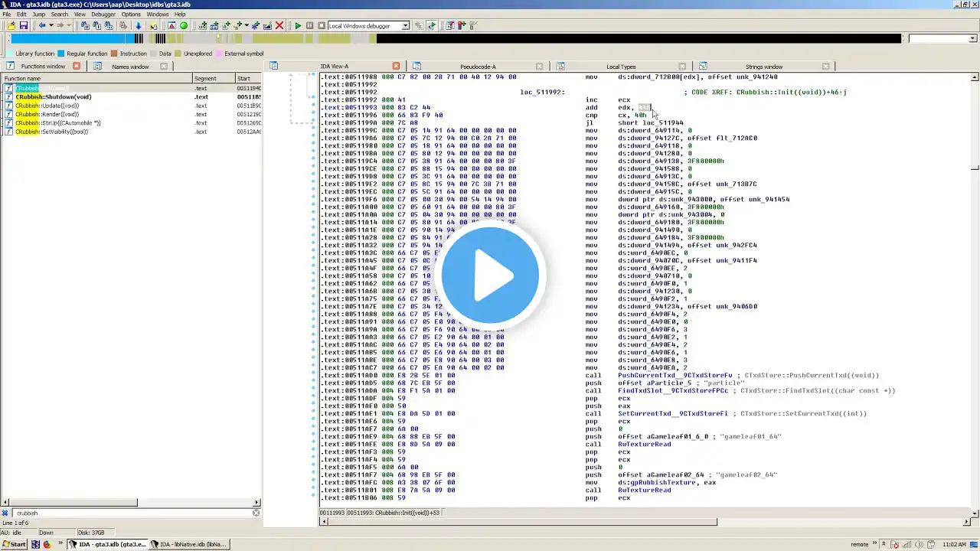Click the Open file folder icon
This screenshot has width=980, height=551.
coord(11,25)
